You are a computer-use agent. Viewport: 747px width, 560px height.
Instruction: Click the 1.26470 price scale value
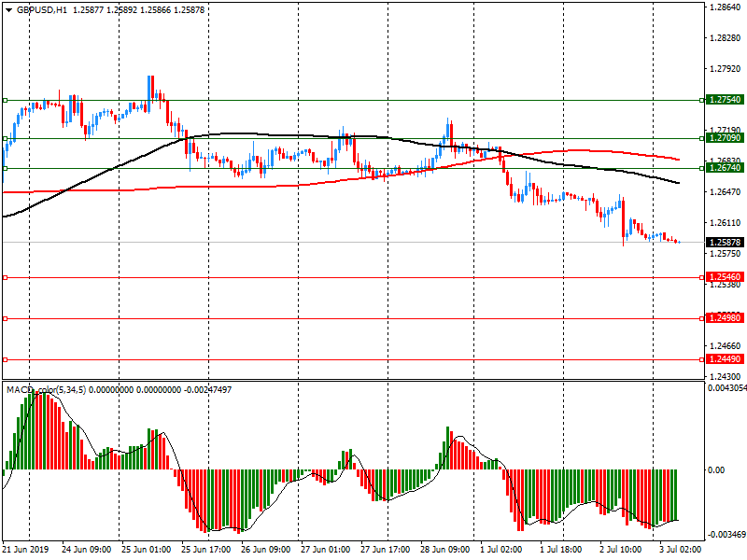pyautogui.click(x=726, y=192)
